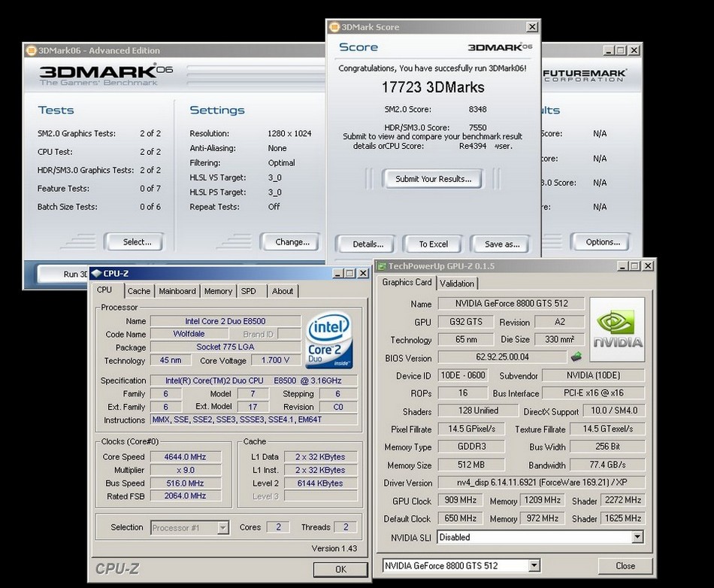Open the Mainboard tab in CPU-Z
Image resolution: width=714 pixels, height=588 pixels.
point(177,291)
